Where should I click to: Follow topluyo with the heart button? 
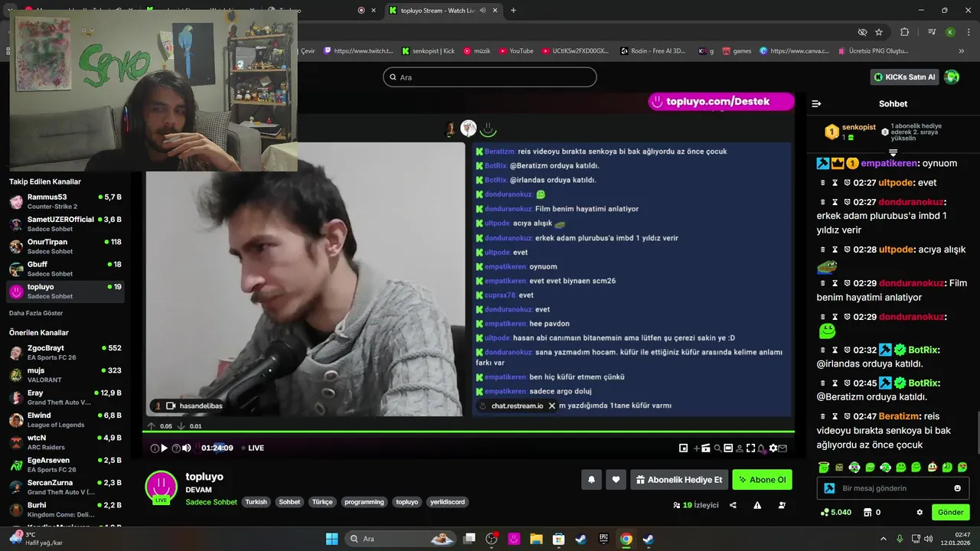pyautogui.click(x=616, y=480)
